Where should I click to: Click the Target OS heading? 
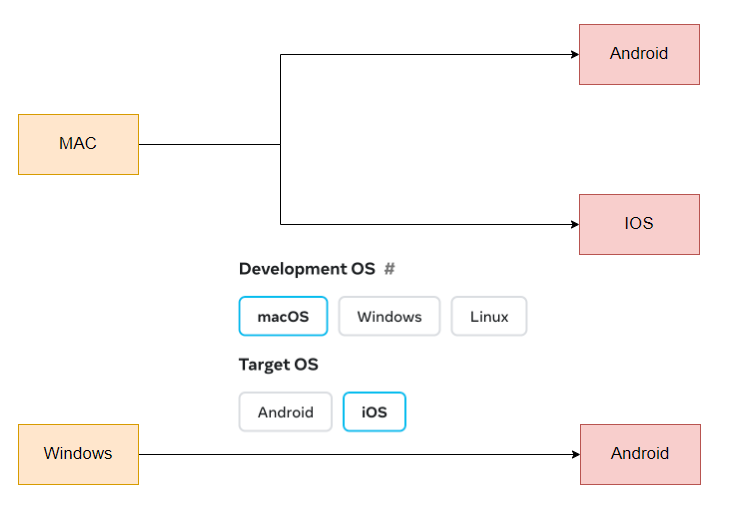[x=278, y=364]
